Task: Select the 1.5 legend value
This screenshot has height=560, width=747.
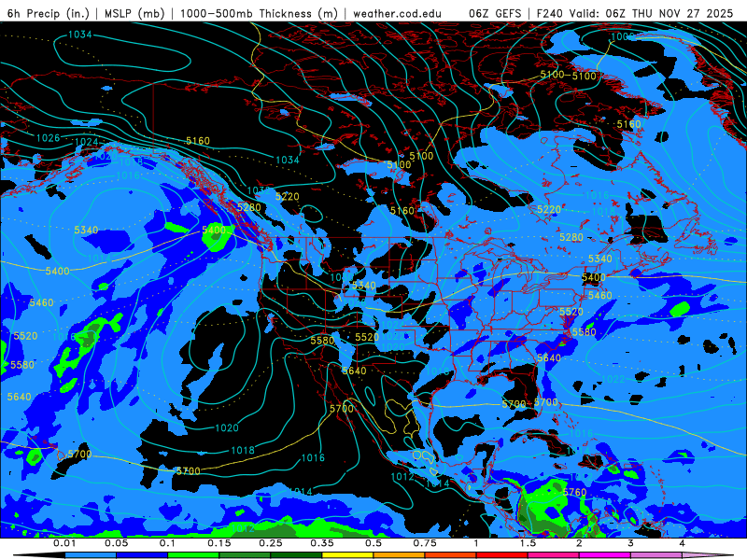Action: [x=528, y=543]
